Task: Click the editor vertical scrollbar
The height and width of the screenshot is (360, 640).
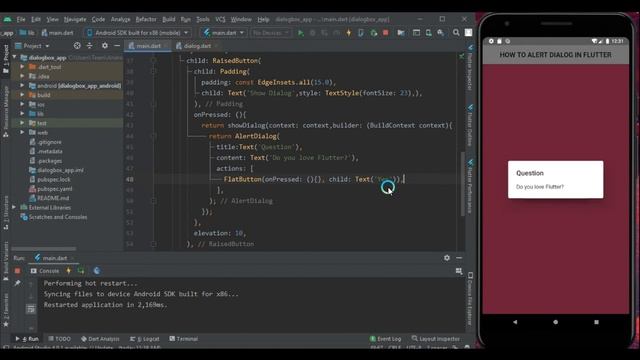Action: [463, 184]
